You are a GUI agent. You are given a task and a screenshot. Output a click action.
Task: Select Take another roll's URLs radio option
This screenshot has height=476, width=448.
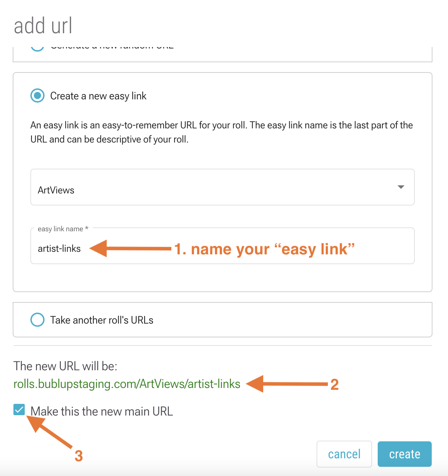tap(37, 320)
